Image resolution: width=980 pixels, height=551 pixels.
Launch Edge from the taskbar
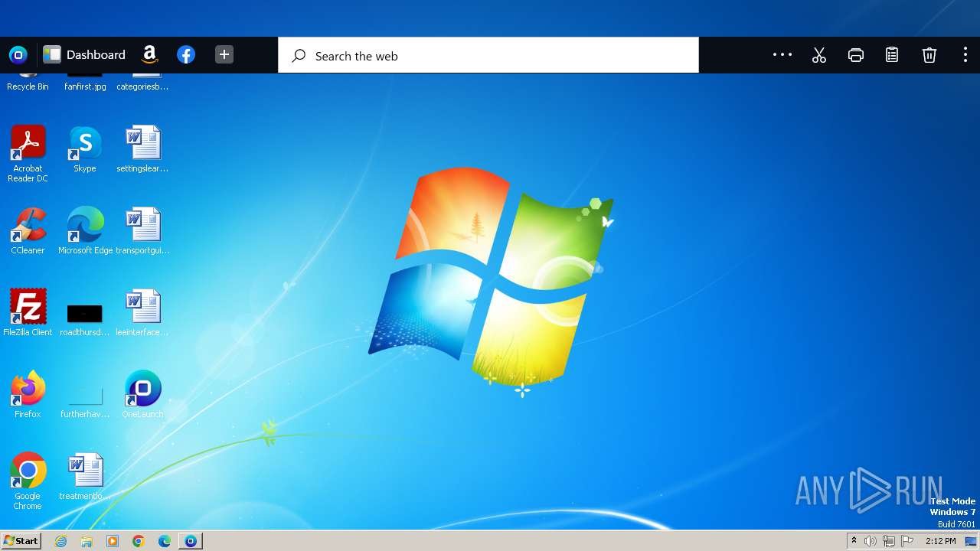165,541
